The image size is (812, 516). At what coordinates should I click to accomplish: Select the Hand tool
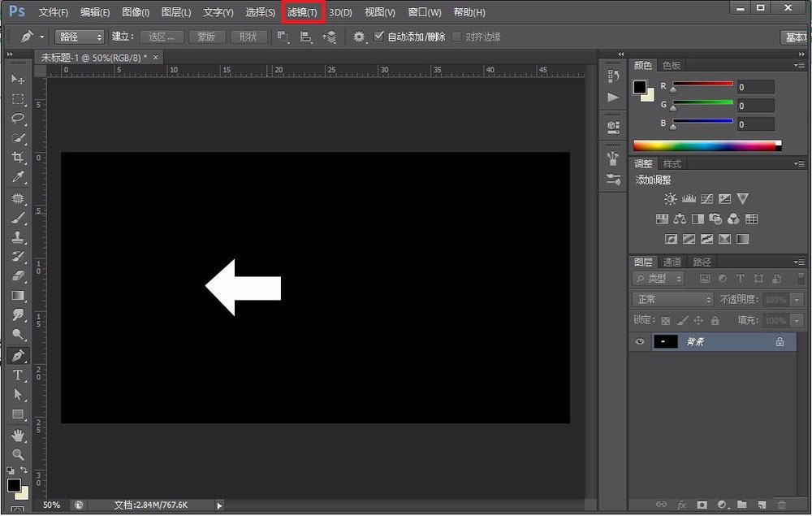click(x=18, y=436)
